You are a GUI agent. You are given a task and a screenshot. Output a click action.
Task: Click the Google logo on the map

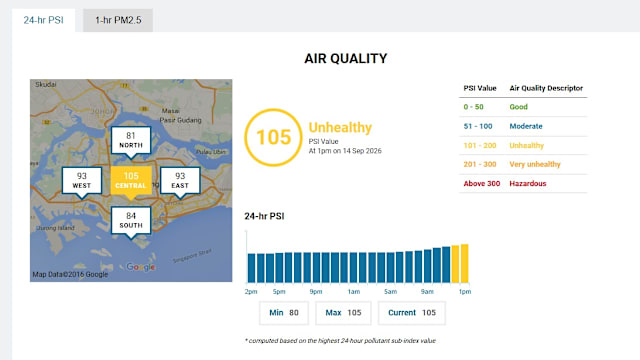pos(140,267)
